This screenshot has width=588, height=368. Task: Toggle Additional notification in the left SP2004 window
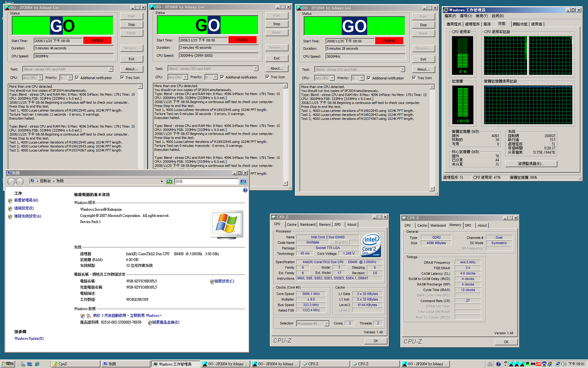click(77, 78)
